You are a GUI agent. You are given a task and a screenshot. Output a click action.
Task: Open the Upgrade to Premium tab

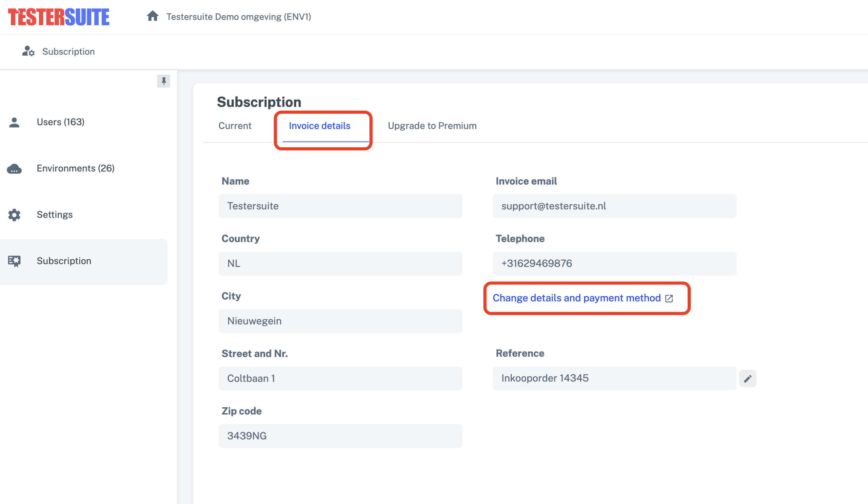pos(432,126)
